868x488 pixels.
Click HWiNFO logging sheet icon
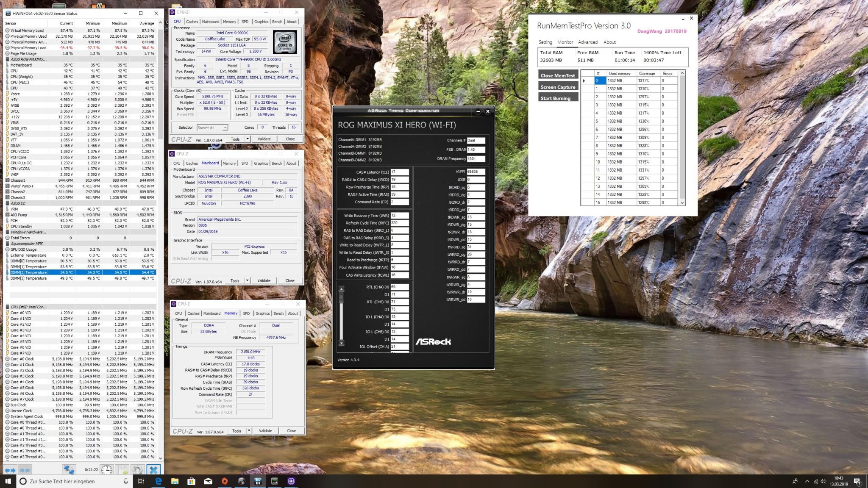point(122,470)
